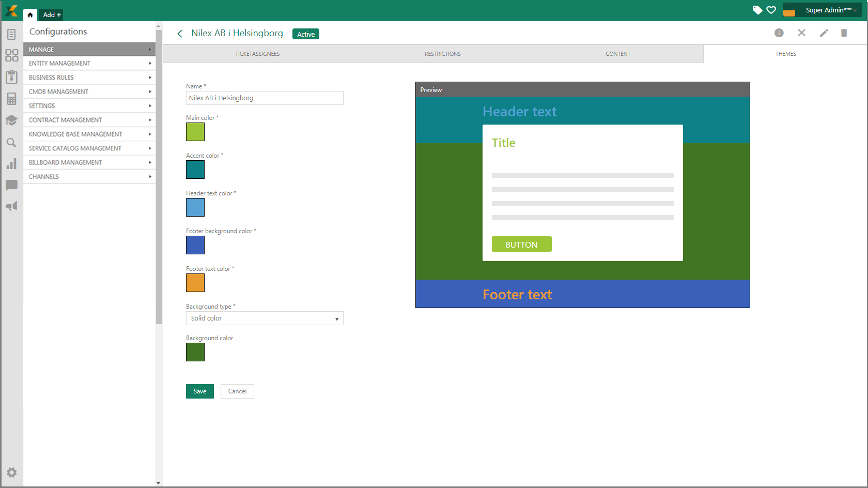Expand ENTITY MANAGEMENT section
868x488 pixels.
(x=89, y=63)
